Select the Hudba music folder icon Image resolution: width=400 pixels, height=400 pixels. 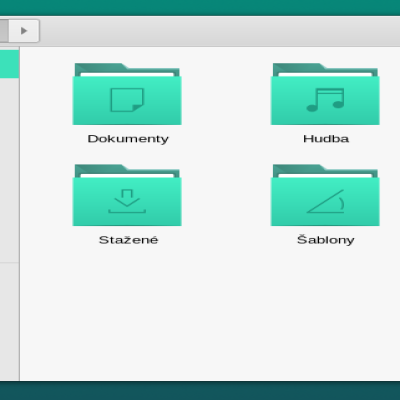tap(325, 94)
